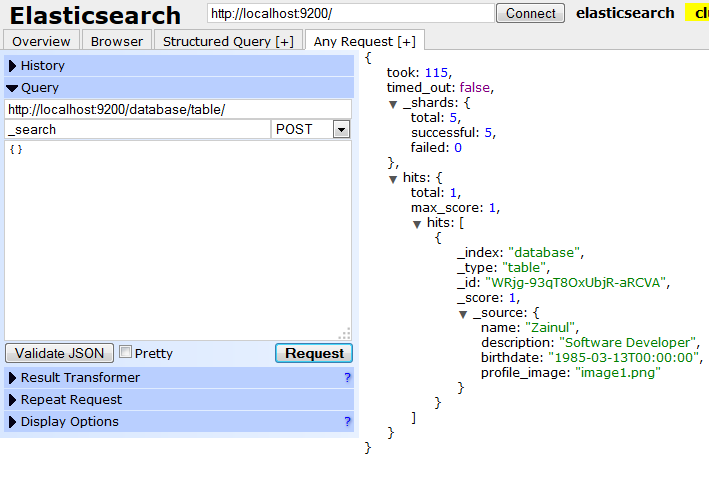
Task: Open help for Display Options
Action: (347, 421)
